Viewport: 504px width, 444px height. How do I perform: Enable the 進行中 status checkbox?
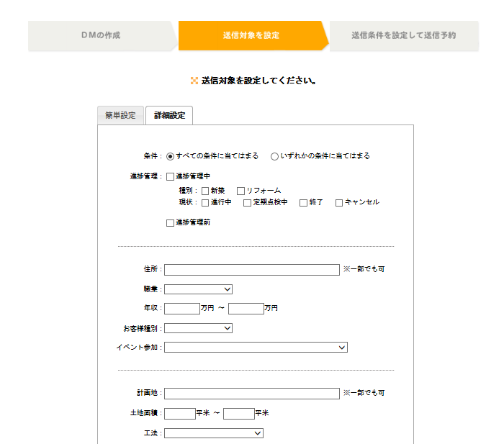click(x=205, y=203)
